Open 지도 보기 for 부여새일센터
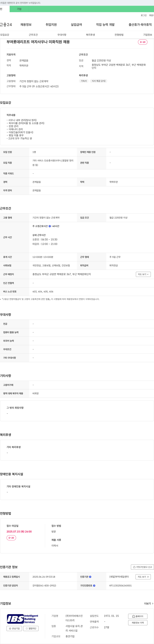 [143, 577]
